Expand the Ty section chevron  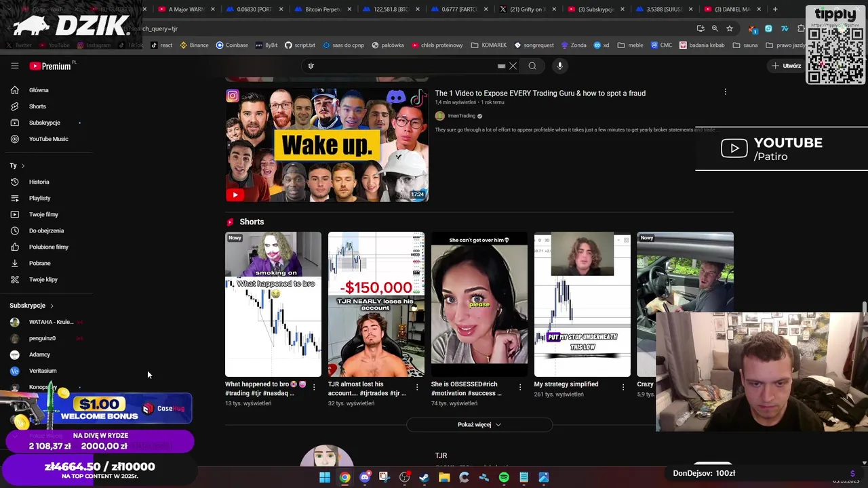point(22,165)
